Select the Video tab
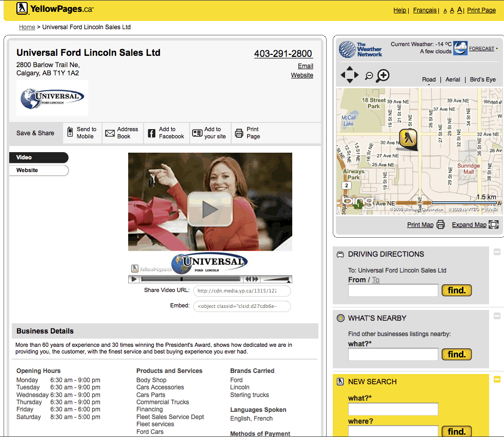 [38, 157]
